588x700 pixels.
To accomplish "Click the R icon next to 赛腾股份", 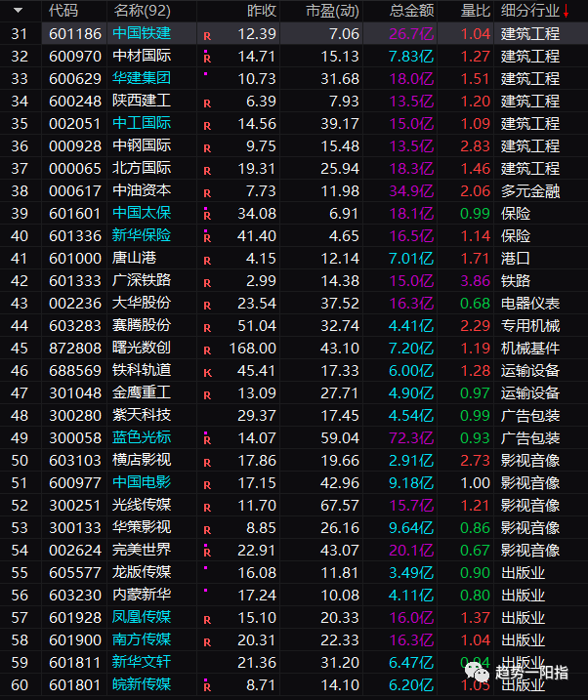I will (x=207, y=328).
